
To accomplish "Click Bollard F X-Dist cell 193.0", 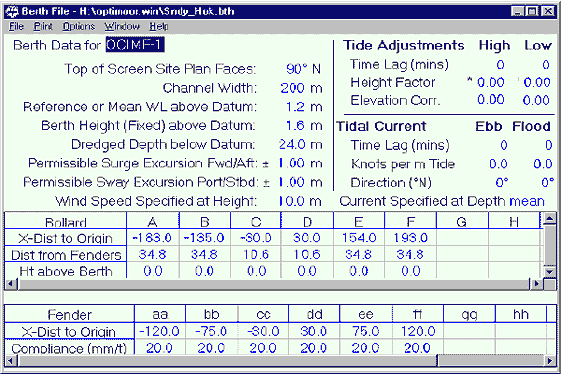I will coord(411,238).
